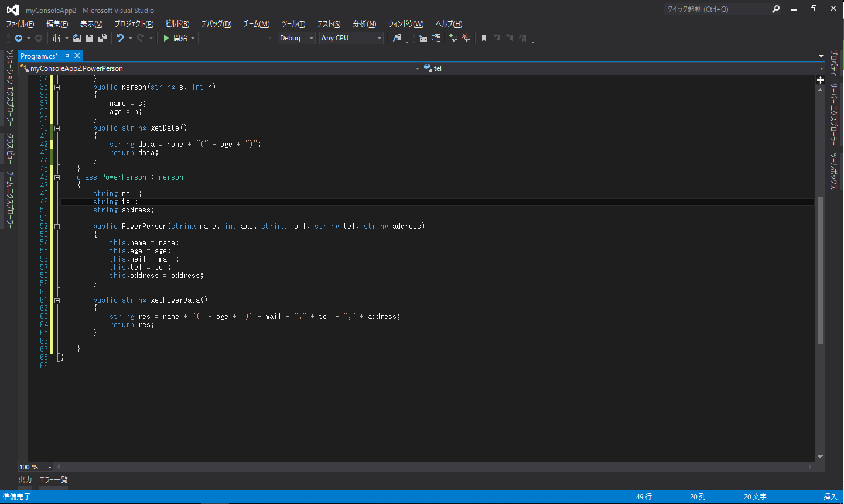Collapse getPowerData method at line 61

tap(57, 300)
